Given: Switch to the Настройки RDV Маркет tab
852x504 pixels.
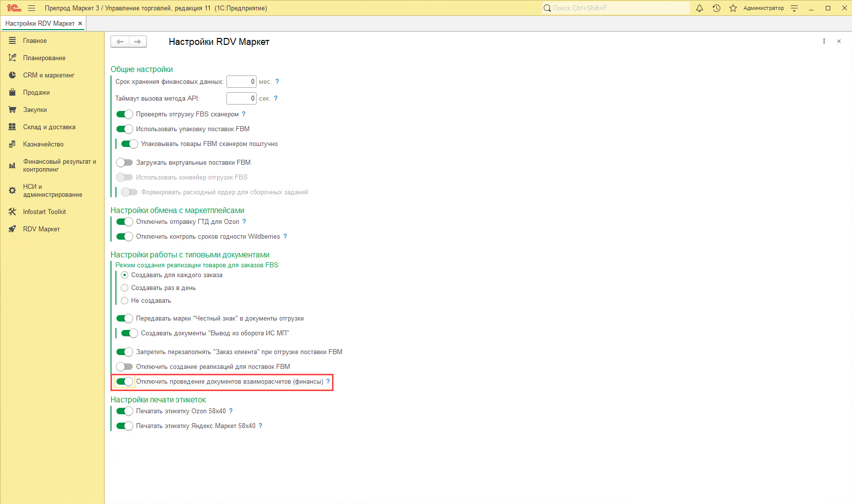Looking at the screenshot, I should [x=40, y=23].
